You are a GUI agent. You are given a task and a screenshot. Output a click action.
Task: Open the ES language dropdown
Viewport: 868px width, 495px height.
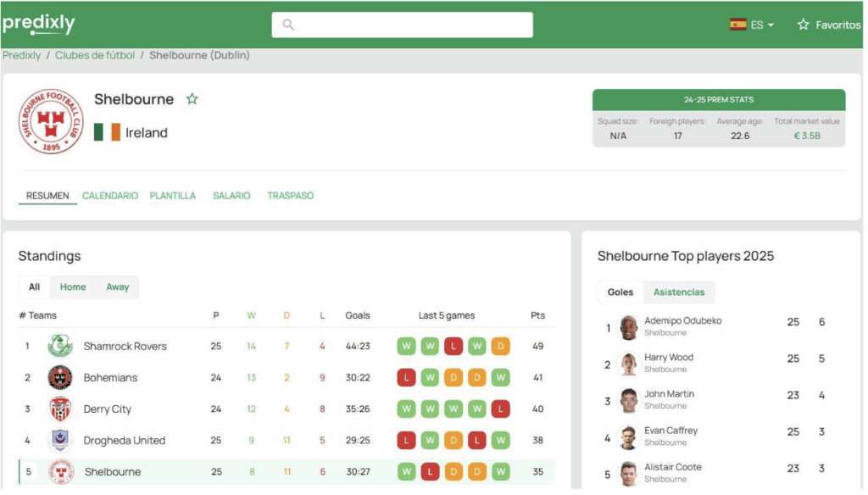pyautogui.click(x=752, y=25)
